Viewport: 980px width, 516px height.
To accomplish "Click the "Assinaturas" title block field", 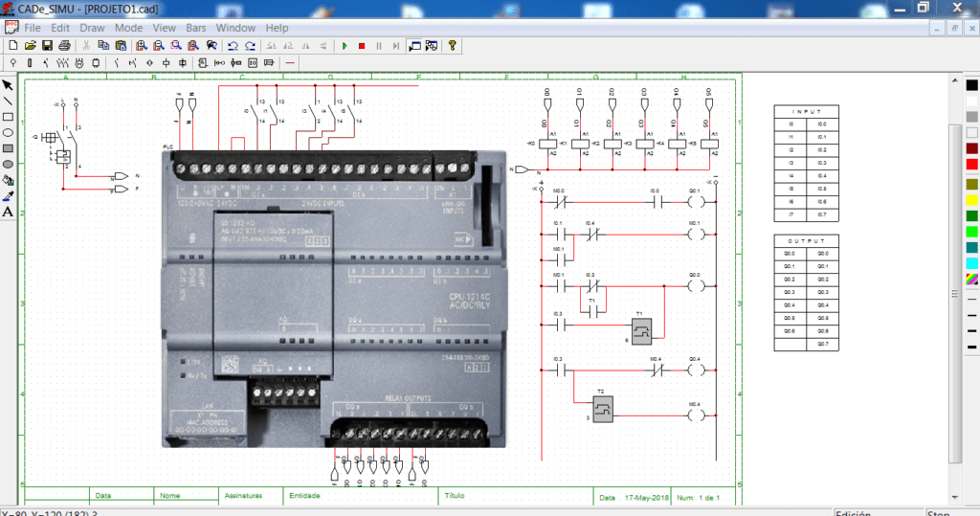I will pyautogui.click(x=244, y=495).
